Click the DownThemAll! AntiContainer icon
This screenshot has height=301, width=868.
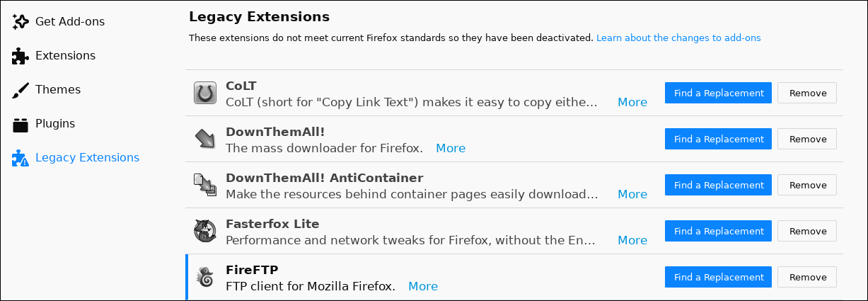coord(205,185)
